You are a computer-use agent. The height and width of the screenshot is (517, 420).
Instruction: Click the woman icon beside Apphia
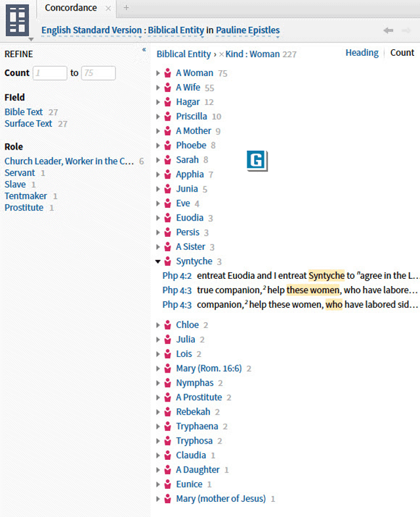pyautogui.click(x=168, y=175)
